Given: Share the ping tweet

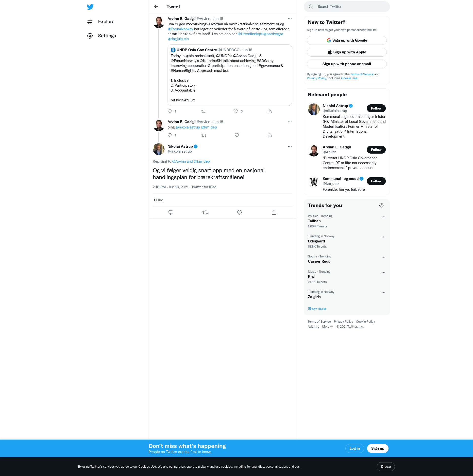Looking at the screenshot, I should click(x=270, y=135).
